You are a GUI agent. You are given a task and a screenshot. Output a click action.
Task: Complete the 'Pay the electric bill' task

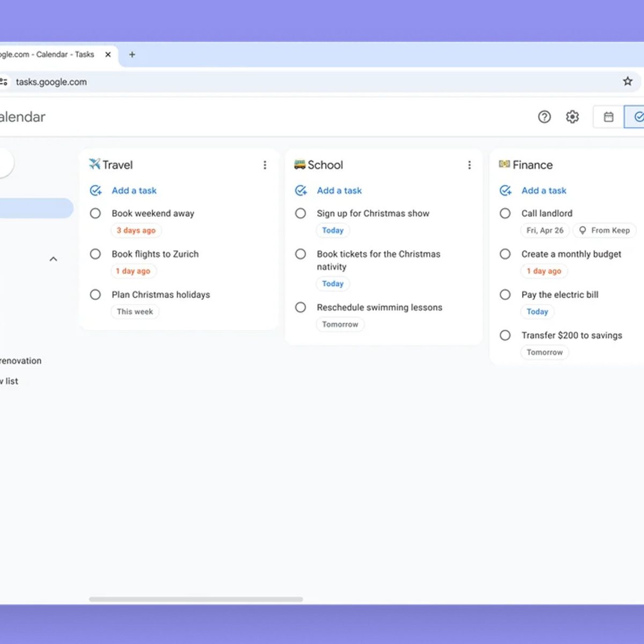(x=505, y=295)
